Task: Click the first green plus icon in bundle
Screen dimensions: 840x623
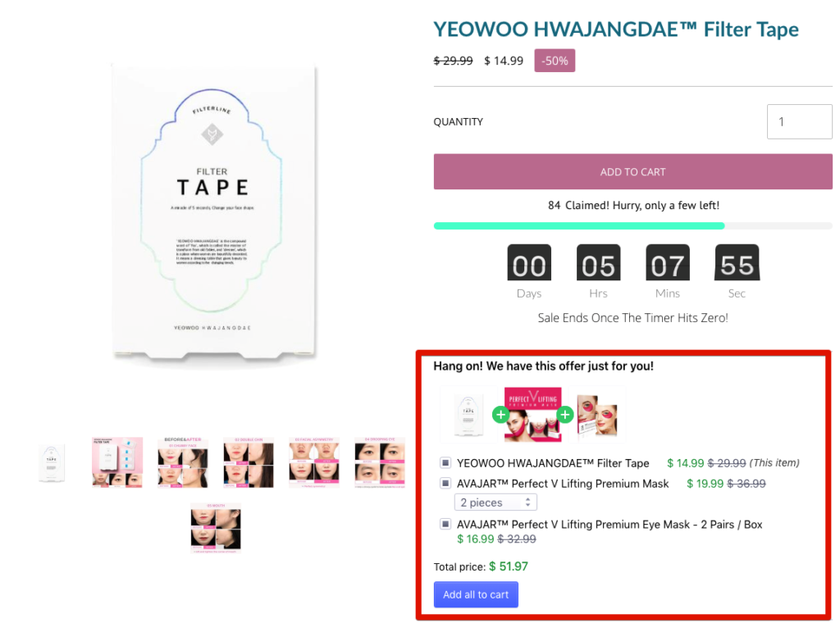Action: pos(500,414)
